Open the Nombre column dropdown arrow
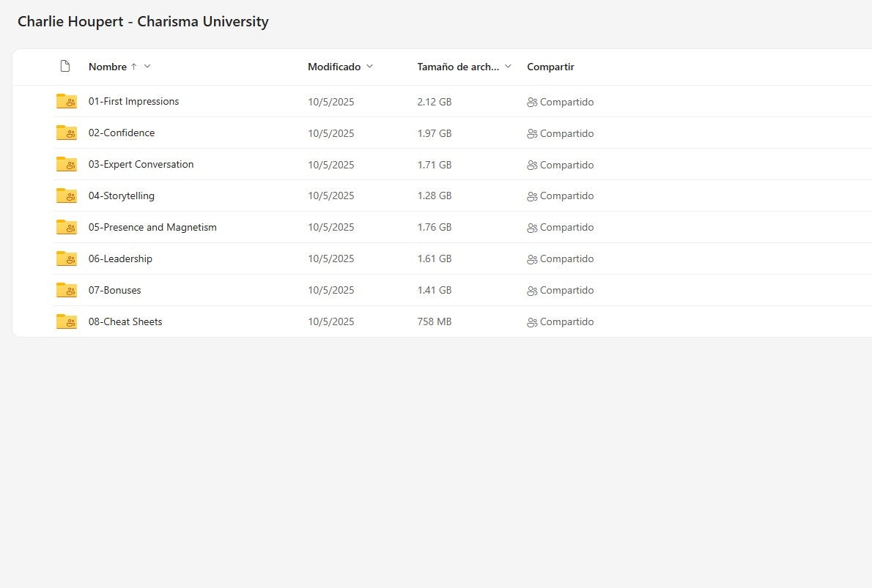The height and width of the screenshot is (588, 872). point(147,67)
